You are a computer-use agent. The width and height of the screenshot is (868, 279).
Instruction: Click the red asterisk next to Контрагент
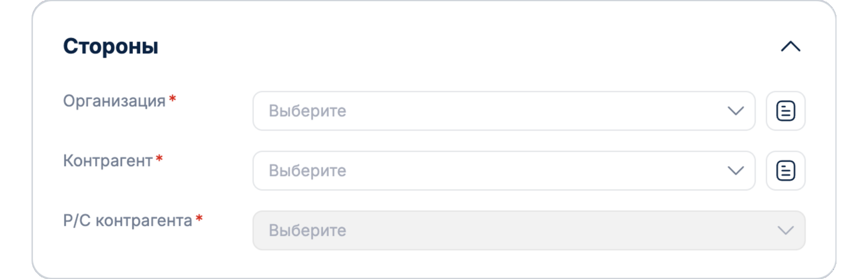tap(159, 159)
